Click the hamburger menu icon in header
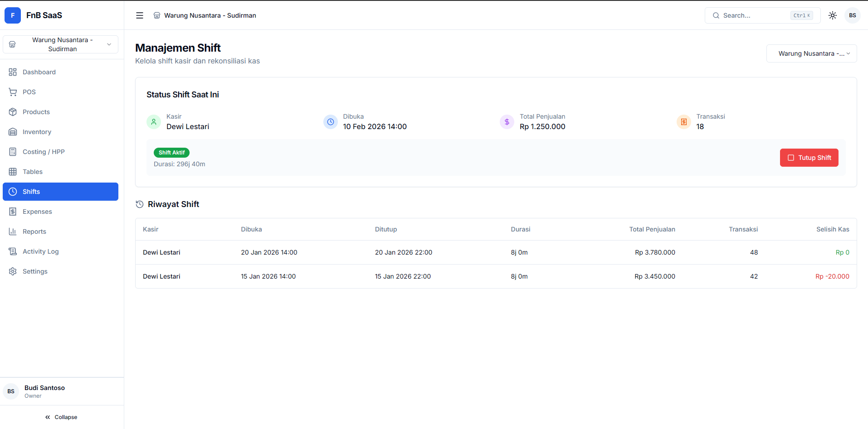This screenshot has width=868, height=429. point(140,15)
